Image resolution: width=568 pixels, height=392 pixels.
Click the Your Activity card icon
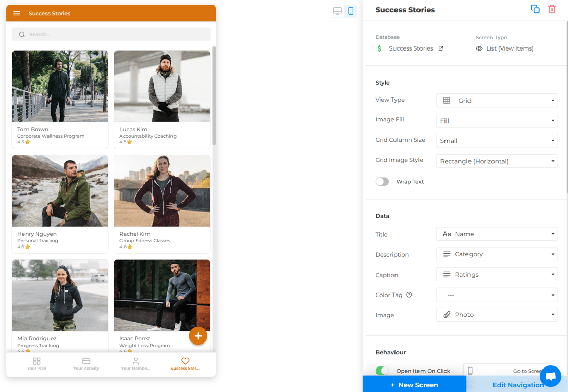(86, 361)
